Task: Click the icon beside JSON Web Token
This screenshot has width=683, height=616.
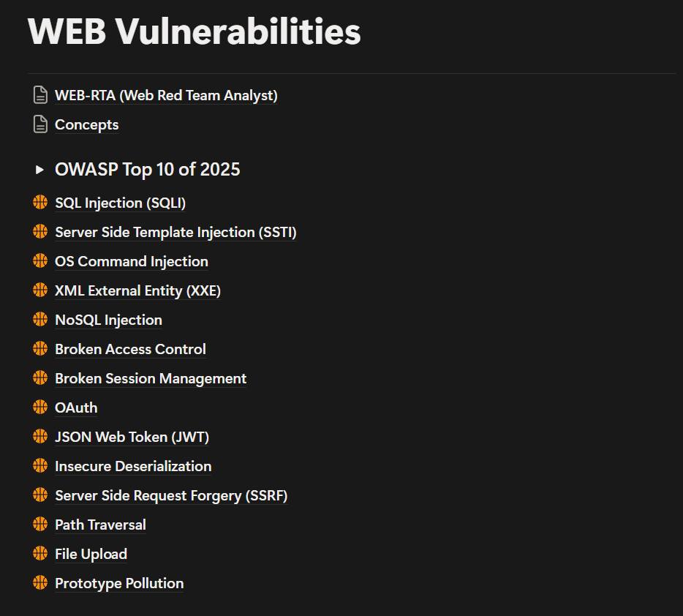Action: (x=40, y=437)
